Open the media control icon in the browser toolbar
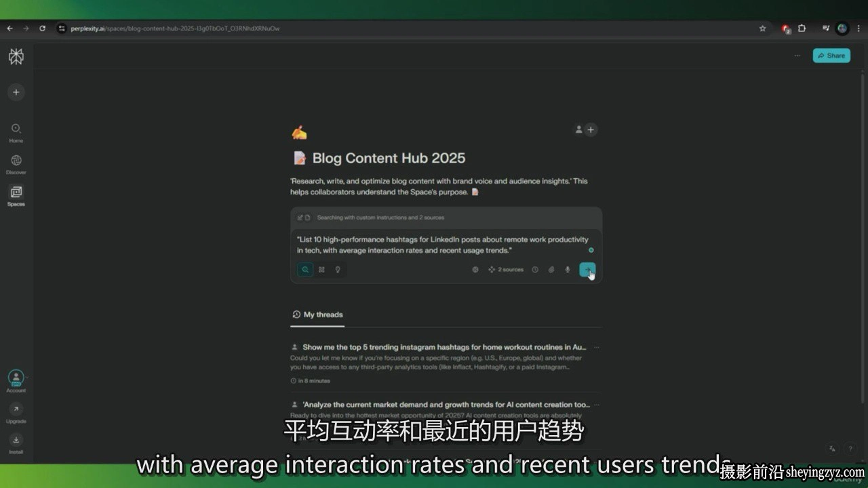 tap(825, 28)
